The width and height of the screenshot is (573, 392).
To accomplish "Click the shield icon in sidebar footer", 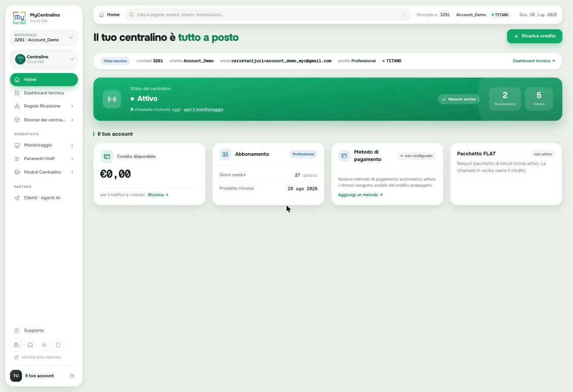I will [58, 345].
